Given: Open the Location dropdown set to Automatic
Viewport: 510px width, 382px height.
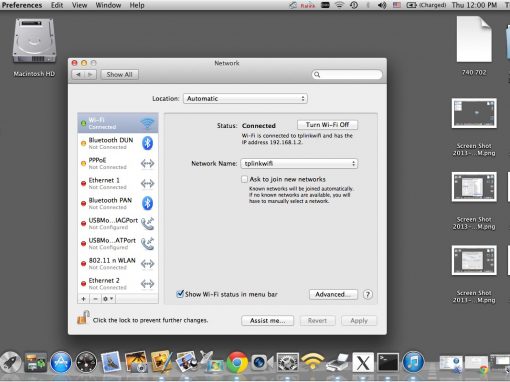Looking at the screenshot, I should (x=245, y=99).
